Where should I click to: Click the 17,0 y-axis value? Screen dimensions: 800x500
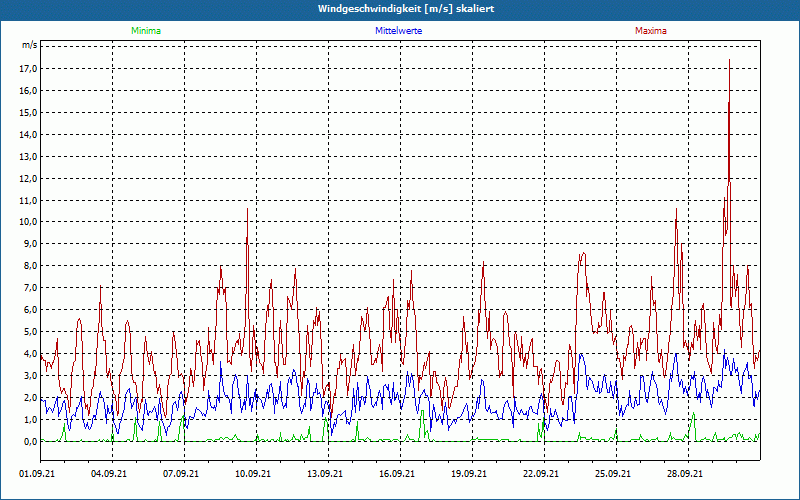point(29,68)
